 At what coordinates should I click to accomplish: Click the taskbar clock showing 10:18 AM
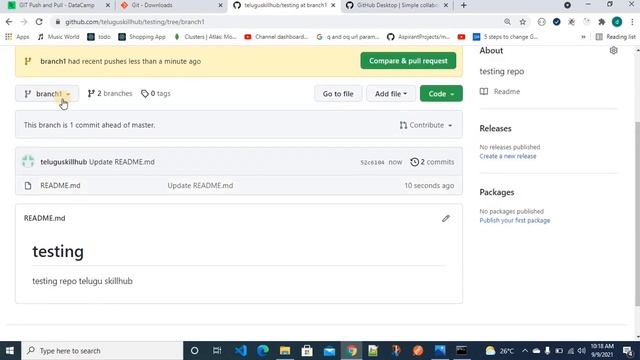[x=602, y=351]
